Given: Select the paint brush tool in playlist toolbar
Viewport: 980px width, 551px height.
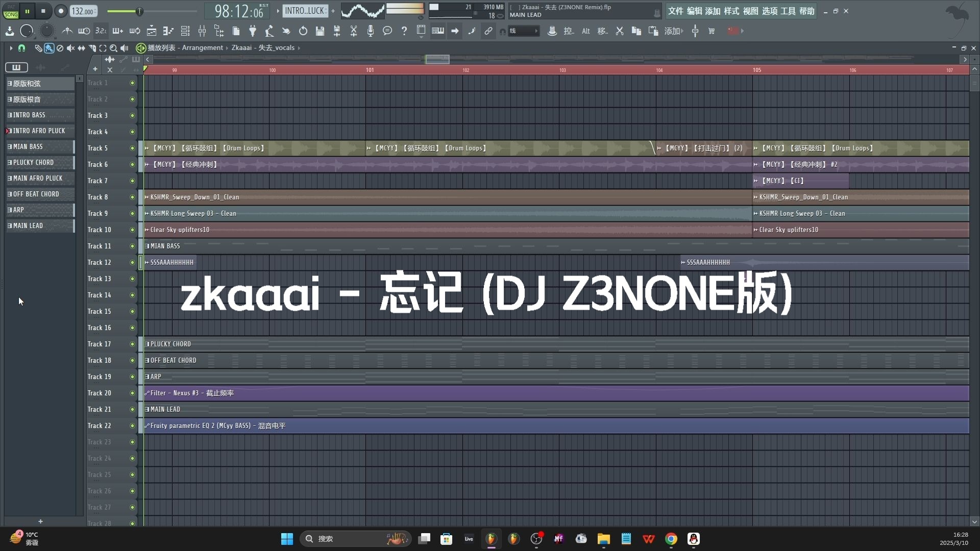Looking at the screenshot, I should pos(49,48).
